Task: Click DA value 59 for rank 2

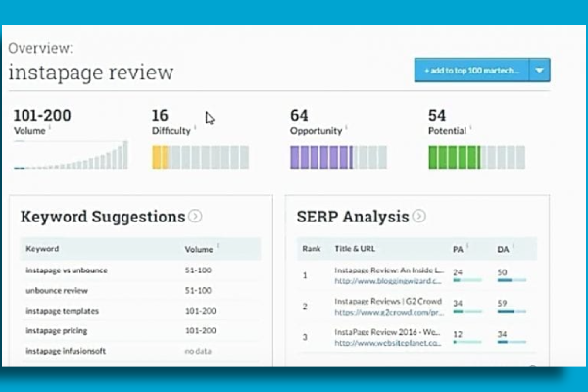Action: coord(502,303)
